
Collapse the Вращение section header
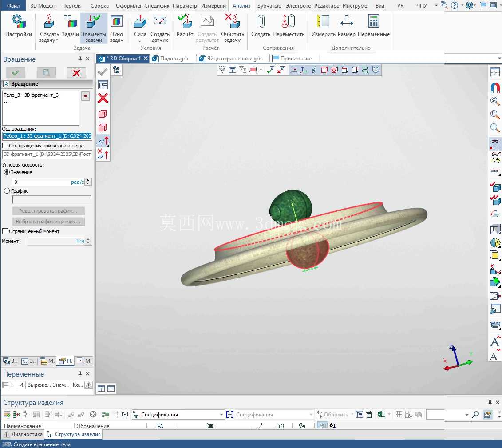[6, 83]
